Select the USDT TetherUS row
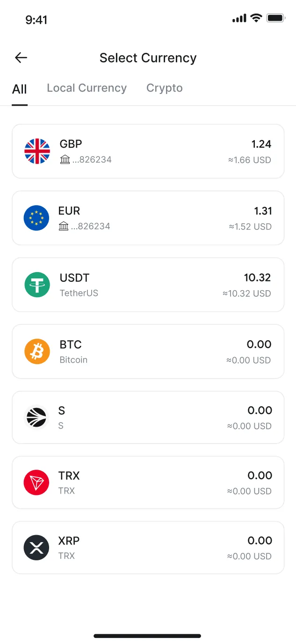Viewport: 296px width, 644px height. (148, 284)
